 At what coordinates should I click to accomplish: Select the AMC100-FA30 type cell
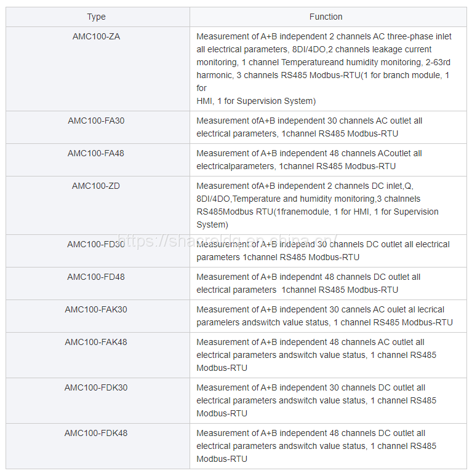[x=96, y=121]
